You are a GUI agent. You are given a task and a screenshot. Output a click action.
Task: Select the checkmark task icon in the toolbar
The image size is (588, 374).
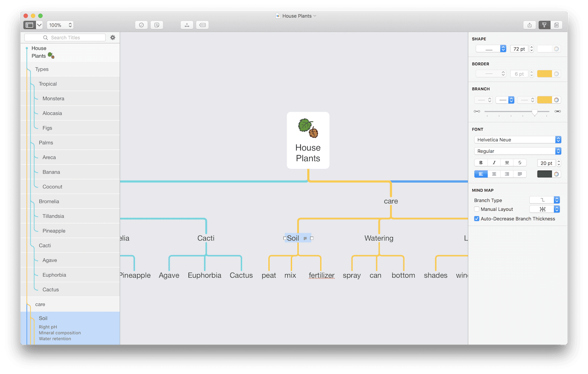[141, 25]
